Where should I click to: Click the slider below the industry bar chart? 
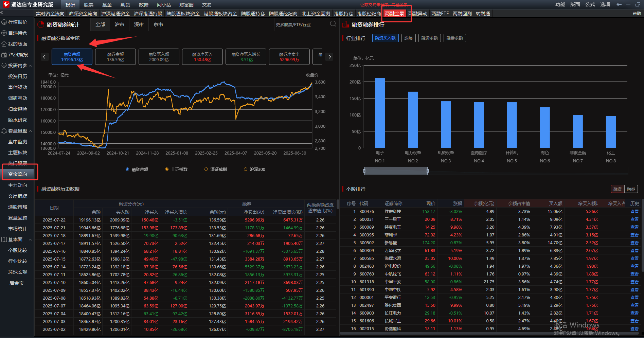(396, 171)
